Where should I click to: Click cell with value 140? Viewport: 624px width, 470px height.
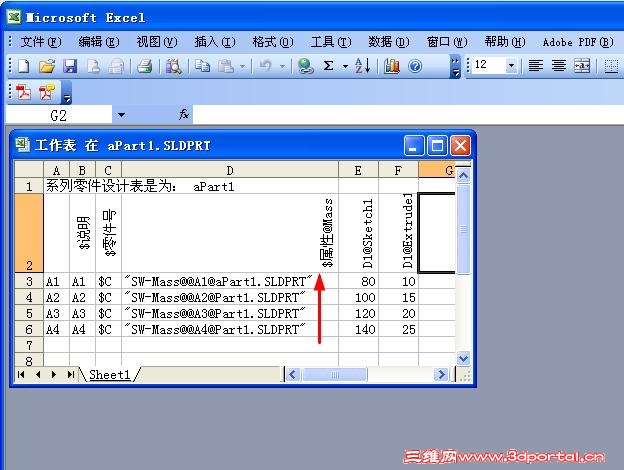pyautogui.click(x=359, y=329)
